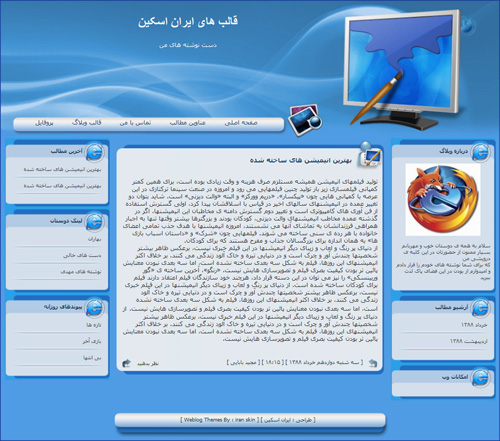Screen dimensions: 500x441
Task: Click the IE icon beside آرشیو مطالب
Action: point(480,308)
